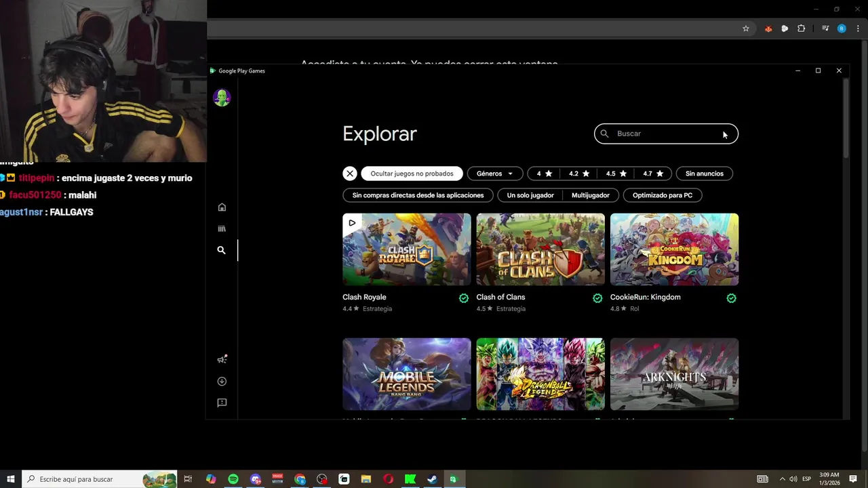The height and width of the screenshot is (488, 868).
Task: Toggle the 'Ocultar juegos no probados' filter
Action: point(412,174)
